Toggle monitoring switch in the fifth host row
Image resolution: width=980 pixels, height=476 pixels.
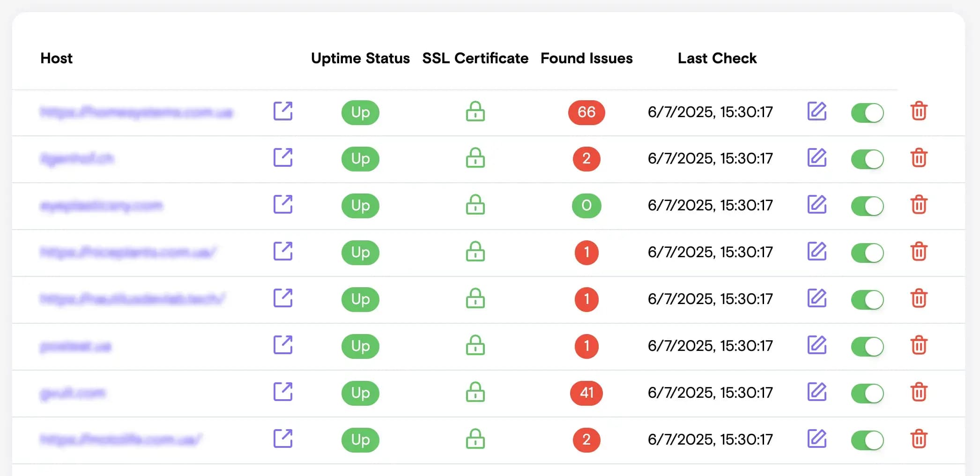pyautogui.click(x=868, y=300)
